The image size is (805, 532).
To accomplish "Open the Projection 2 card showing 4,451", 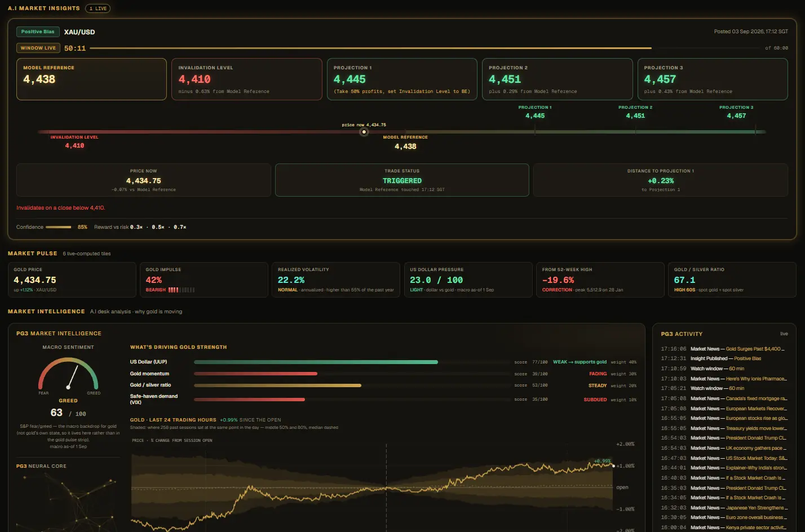I will (x=558, y=79).
